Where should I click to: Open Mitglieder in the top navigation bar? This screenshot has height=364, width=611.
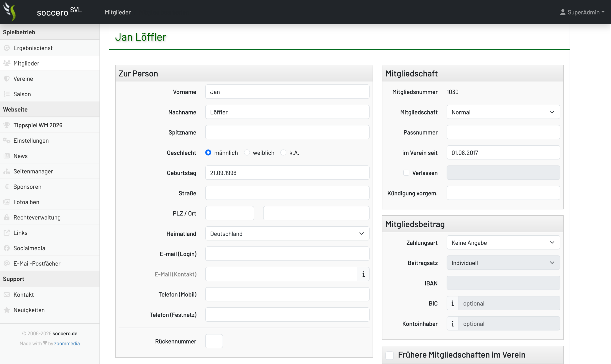[x=117, y=12]
